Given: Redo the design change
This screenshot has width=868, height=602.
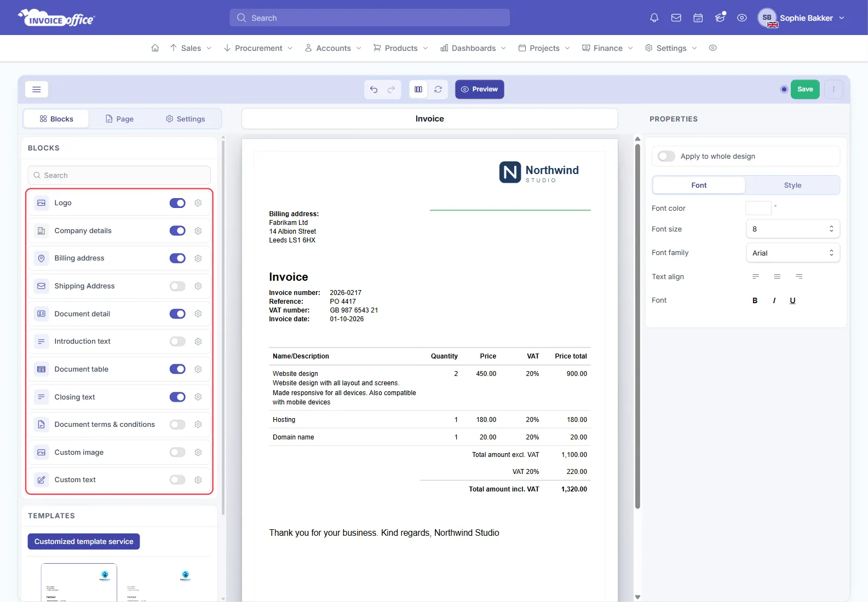Looking at the screenshot, I should (392, 89).
